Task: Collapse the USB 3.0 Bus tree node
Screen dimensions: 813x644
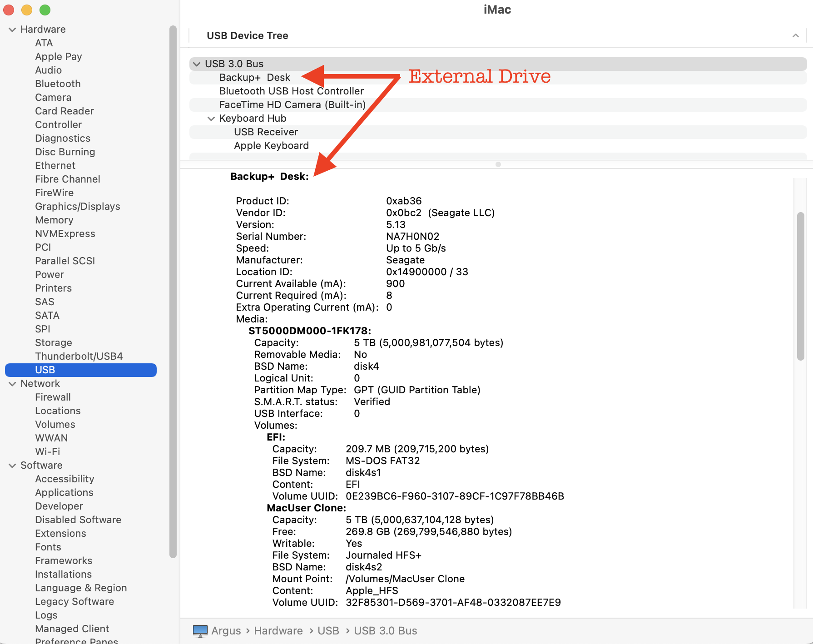Action: (x=197, y=64)
